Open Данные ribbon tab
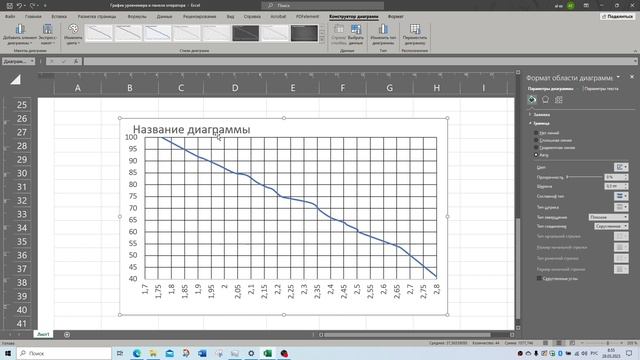 click(164, 17)
